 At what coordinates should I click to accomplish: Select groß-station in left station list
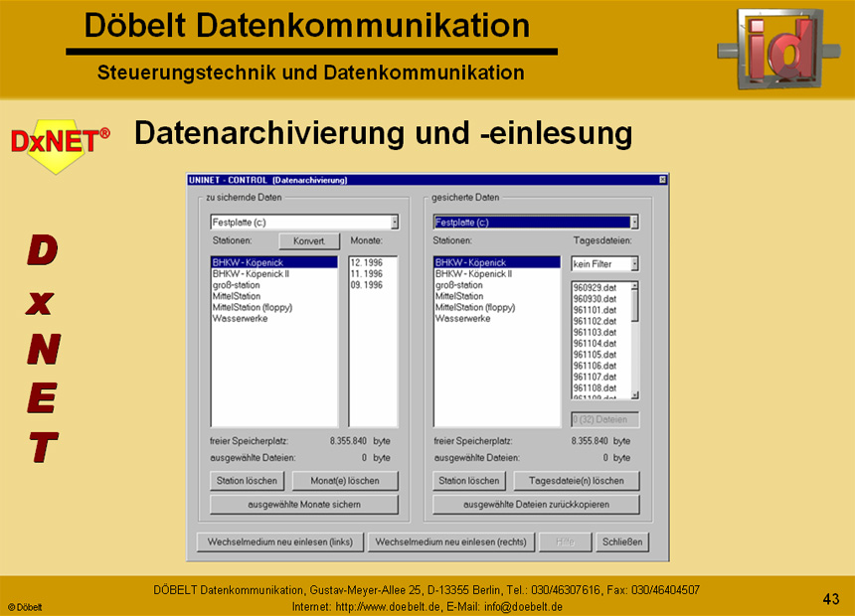pyautogui.click(x=274, y=285)
